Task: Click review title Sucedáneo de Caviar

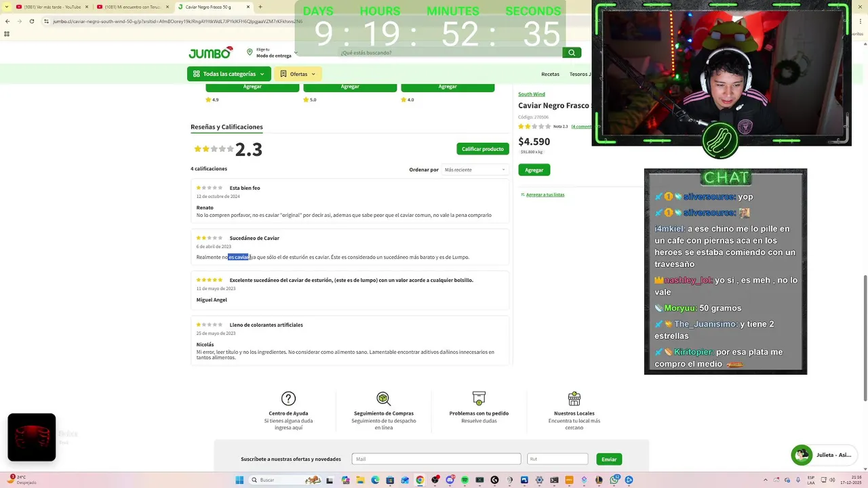Action: [x=254, y=238]
